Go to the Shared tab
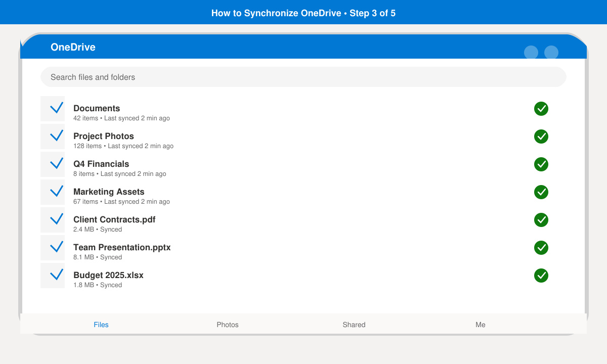The width and height of the screenshot is (607, 364). [x=354, y=325]
